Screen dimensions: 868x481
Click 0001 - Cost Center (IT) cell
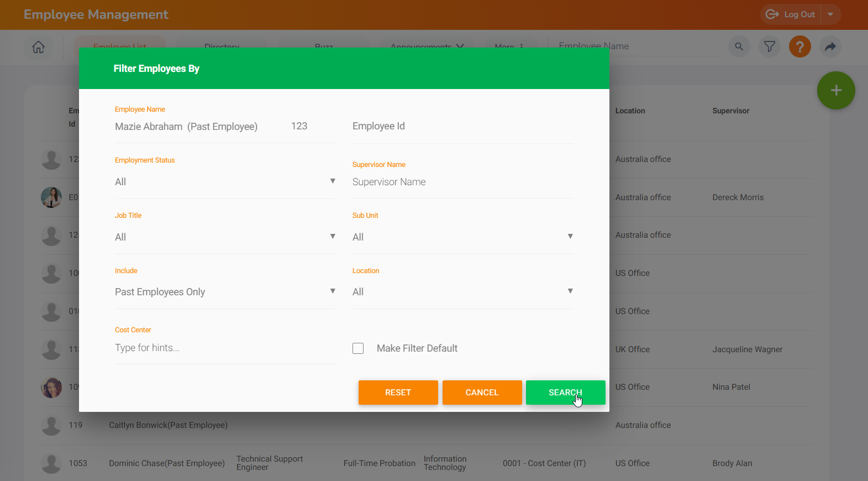(x=544, y=463)
